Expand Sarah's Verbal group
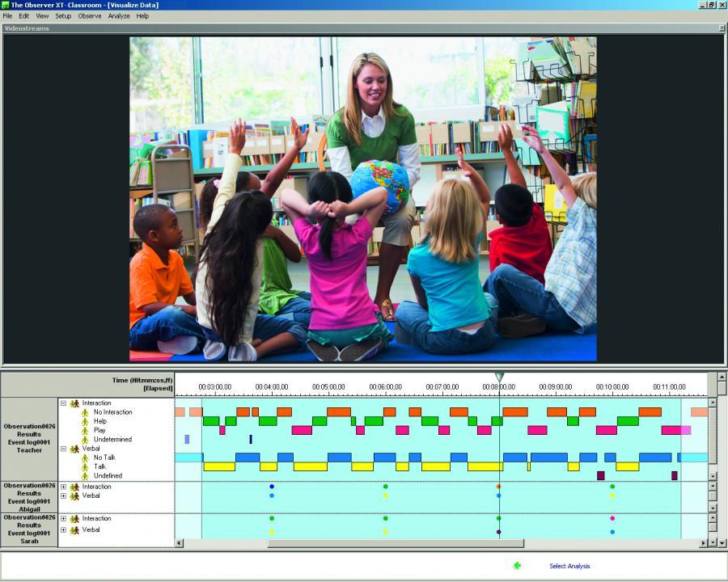Screen dimensions: 728x582 (64, 530)
